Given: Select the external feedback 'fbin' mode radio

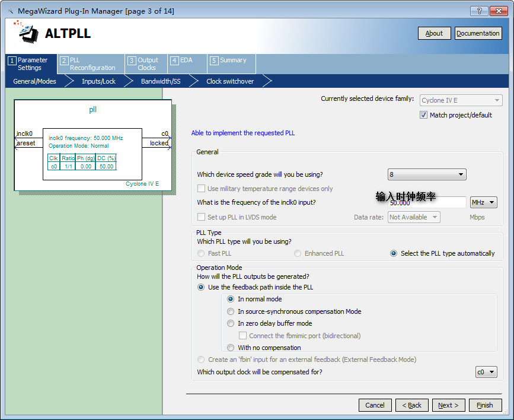Looking at the screenshot, I should pos(201,359).
